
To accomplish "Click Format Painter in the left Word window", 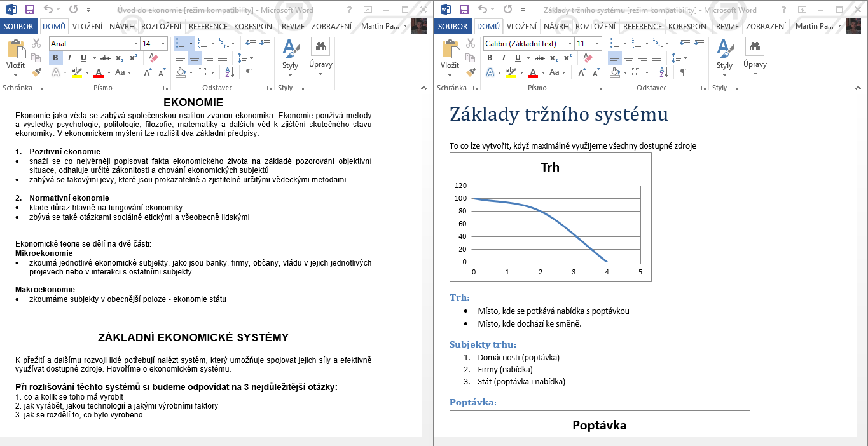I will (36, 72).
